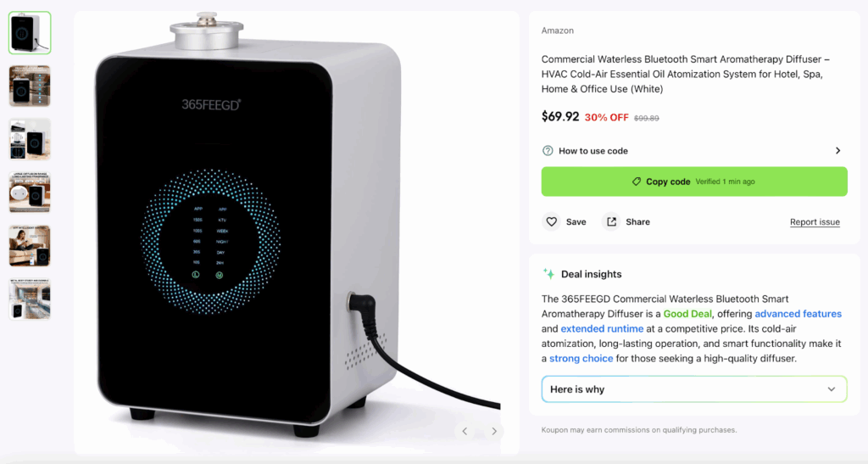868x464 pixels.
Task: Open How to use code chevron
Action: tap(837, 151)
